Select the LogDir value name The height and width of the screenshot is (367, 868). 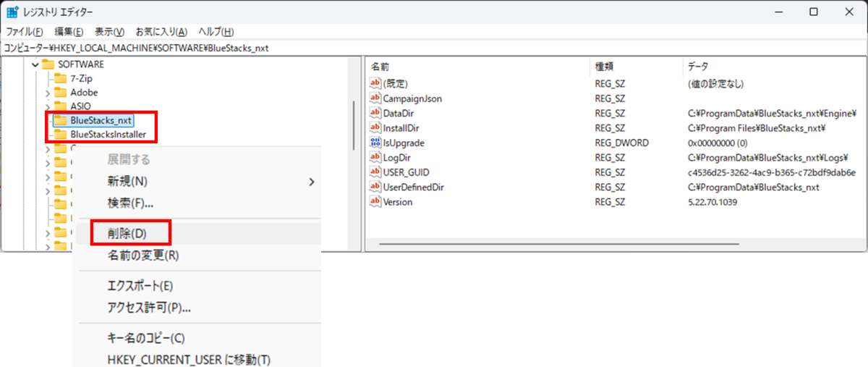pos(397,158)
